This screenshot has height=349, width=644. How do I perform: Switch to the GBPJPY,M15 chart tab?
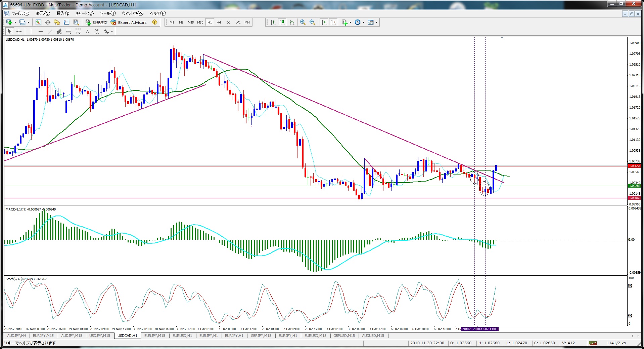click(261, 336)
